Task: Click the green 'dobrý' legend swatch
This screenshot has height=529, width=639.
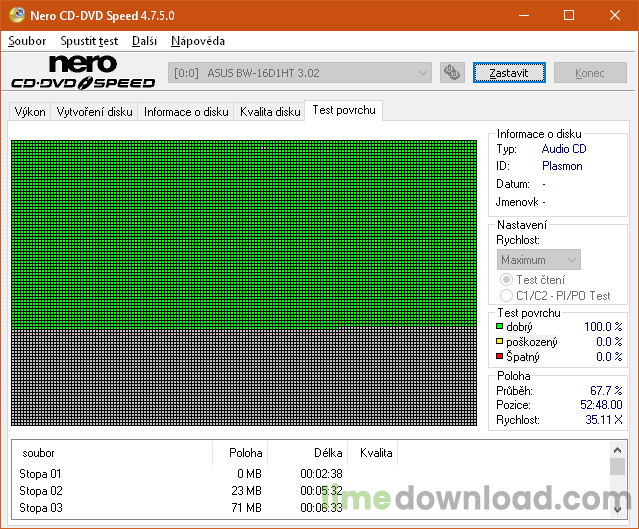Action: click(x=499, y=326)
